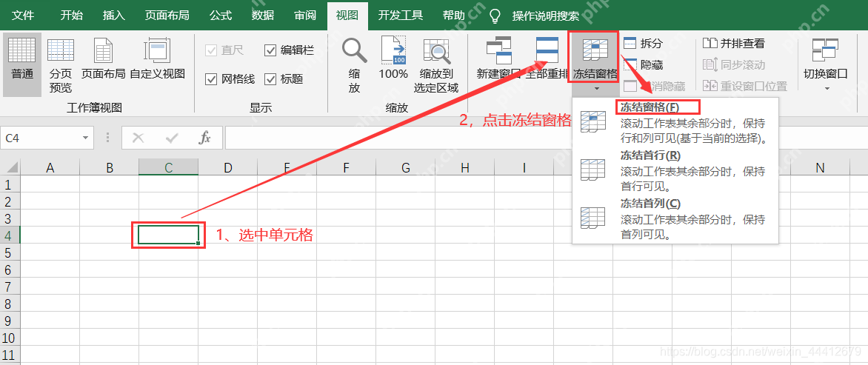Select column C header
868x365 pixels.
(168, 167)
